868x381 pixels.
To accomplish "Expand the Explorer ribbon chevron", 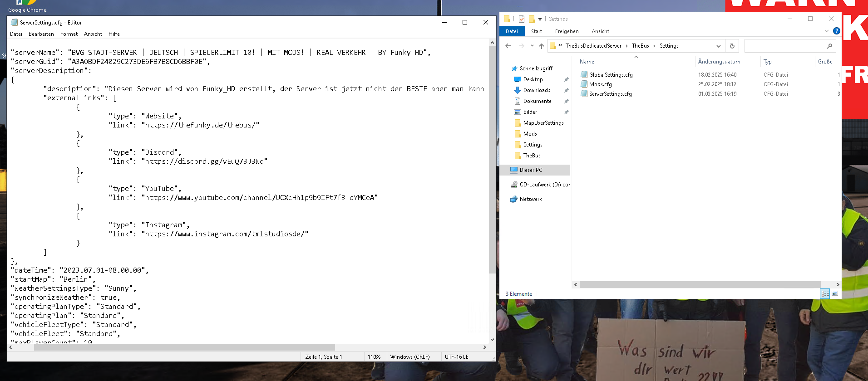I will 826,31.
